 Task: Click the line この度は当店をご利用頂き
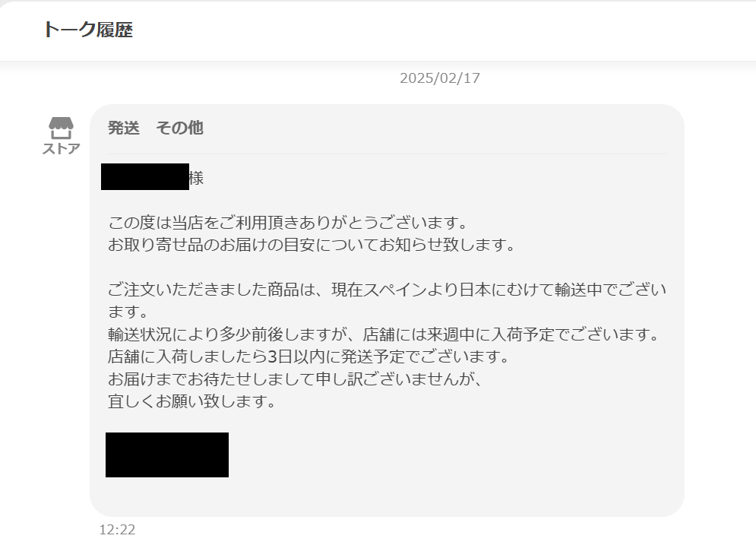tap(288, 223)
